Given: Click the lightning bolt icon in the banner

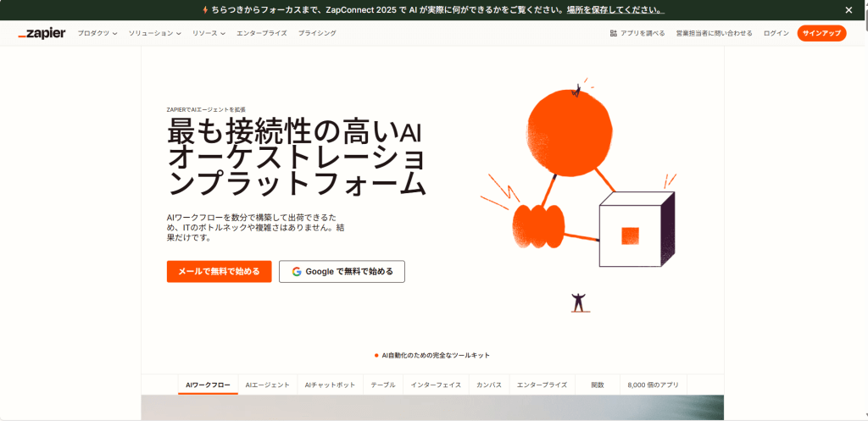Looking at the screenshot, I should [205, 10].
